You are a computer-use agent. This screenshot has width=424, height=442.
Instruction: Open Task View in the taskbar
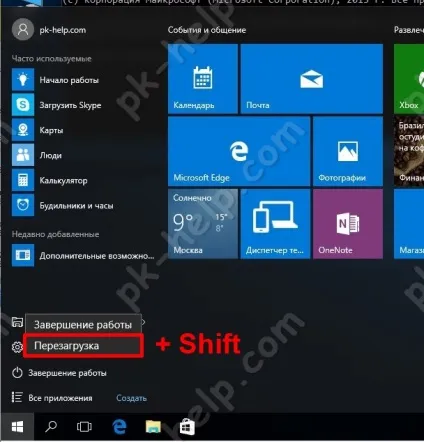click(x=84, y=427)
